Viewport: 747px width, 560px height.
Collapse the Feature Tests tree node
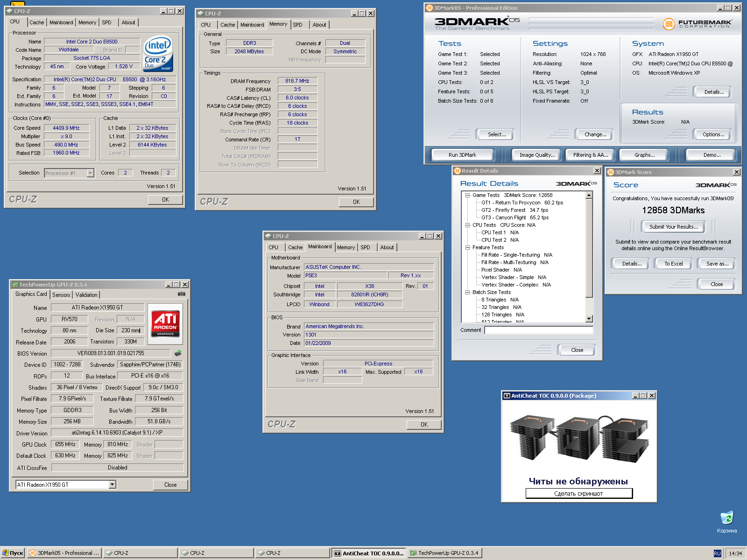point(467,248)
